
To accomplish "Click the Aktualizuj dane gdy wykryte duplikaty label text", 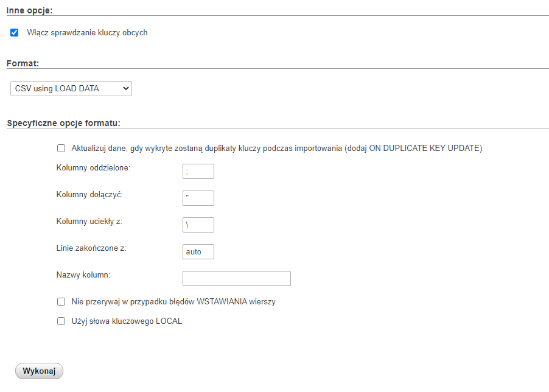I will [277, 149].
